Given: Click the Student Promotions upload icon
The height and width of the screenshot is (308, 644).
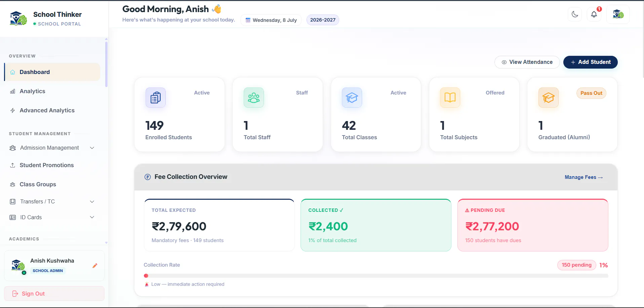Looking at the screenshot, I should pyautogui.click(x=13, y=165).
